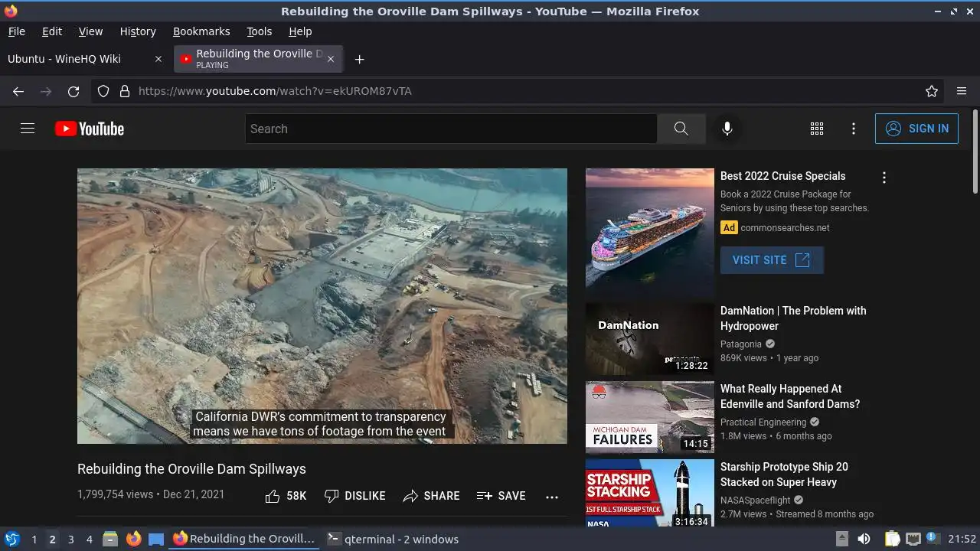Go to the YouTube home logo
The width and height of the screenshot is (980, 551).
pos(90,129)
